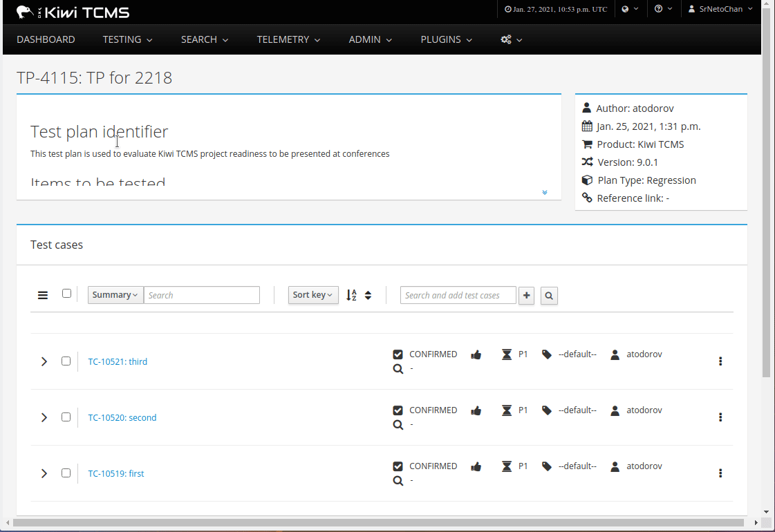Click the Plan Type: Regression text

647,180
